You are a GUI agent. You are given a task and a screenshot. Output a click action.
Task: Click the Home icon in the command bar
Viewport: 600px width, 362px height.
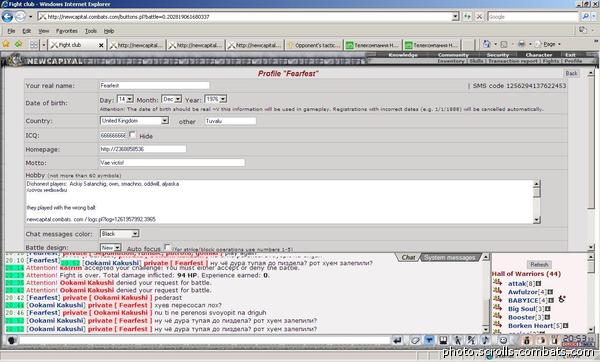pos(486,44)
